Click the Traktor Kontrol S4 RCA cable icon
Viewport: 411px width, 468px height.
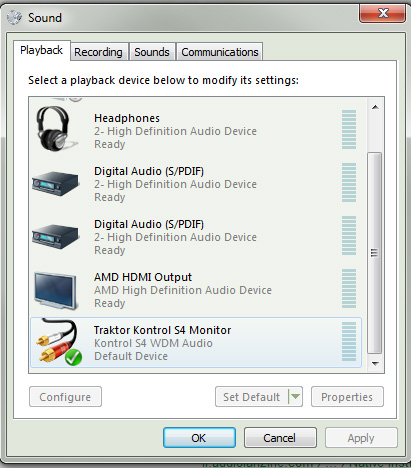(58, 342)
